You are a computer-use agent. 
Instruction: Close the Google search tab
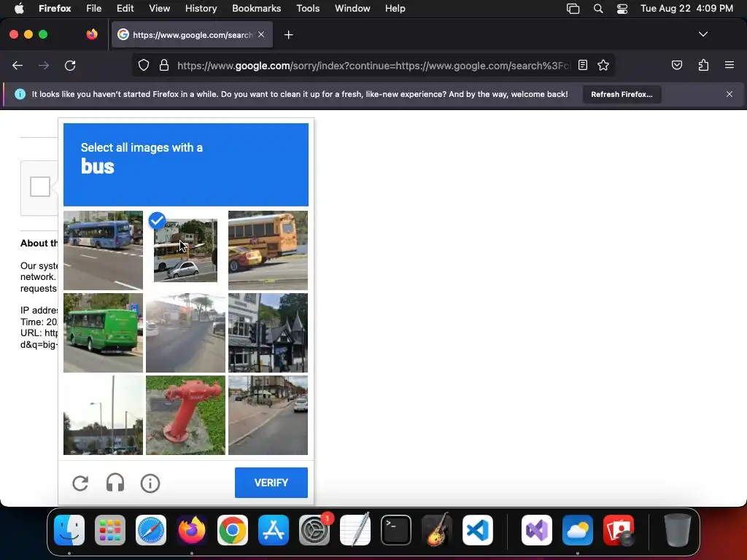(x=261, y=34)
